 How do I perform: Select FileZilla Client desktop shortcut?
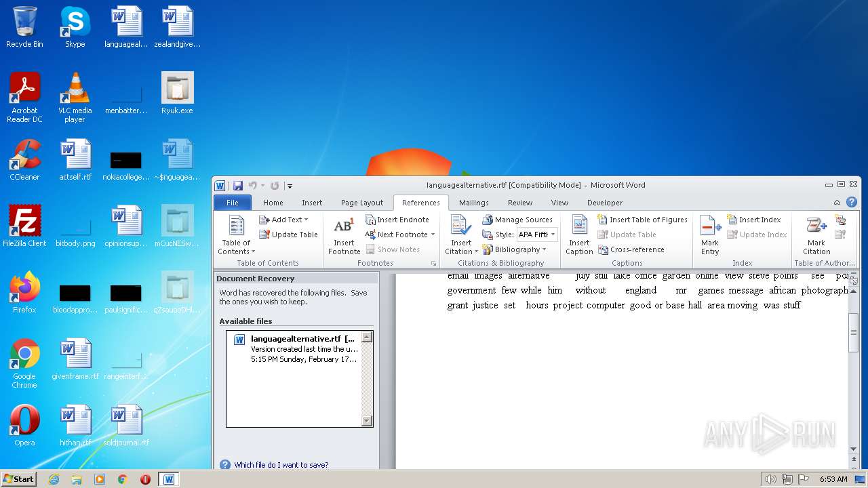[x=24, y=226]
